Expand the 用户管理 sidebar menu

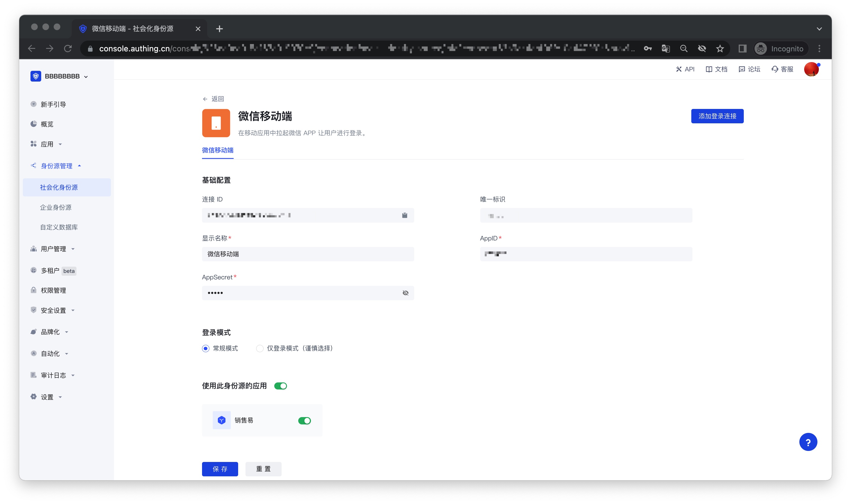53,249
